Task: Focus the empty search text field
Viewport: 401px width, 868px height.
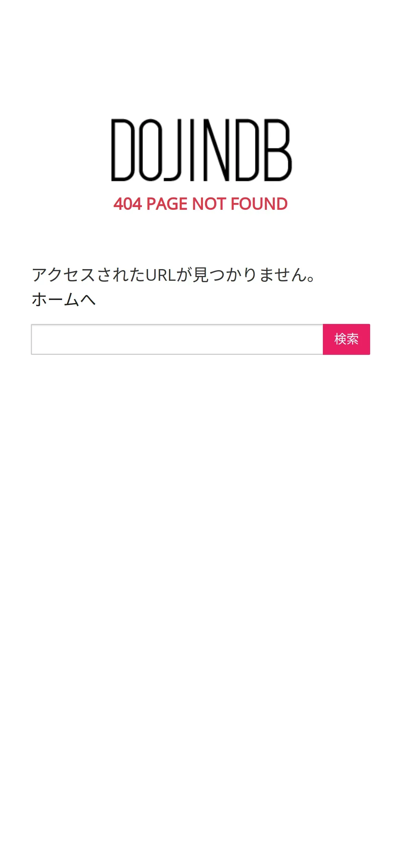Action: (177, 339)
